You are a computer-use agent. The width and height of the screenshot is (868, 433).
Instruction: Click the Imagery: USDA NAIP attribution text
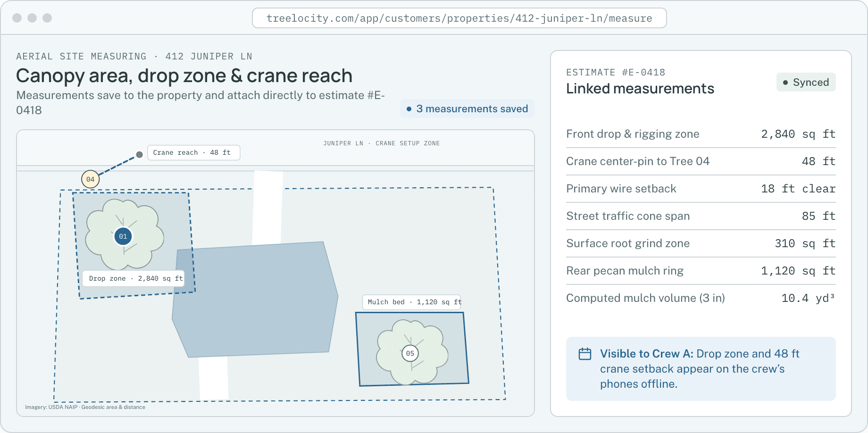[x=85, y=407]
